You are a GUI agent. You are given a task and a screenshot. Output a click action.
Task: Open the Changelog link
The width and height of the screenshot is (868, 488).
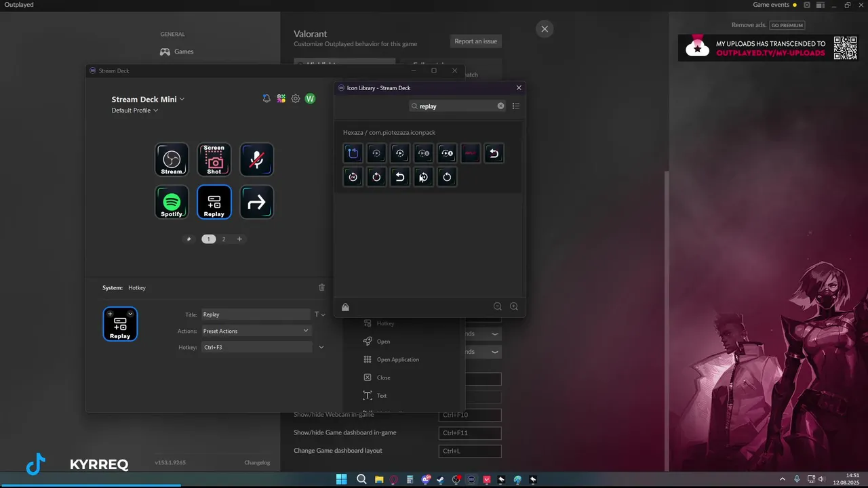pyautogui.click(x=257, y=462)
